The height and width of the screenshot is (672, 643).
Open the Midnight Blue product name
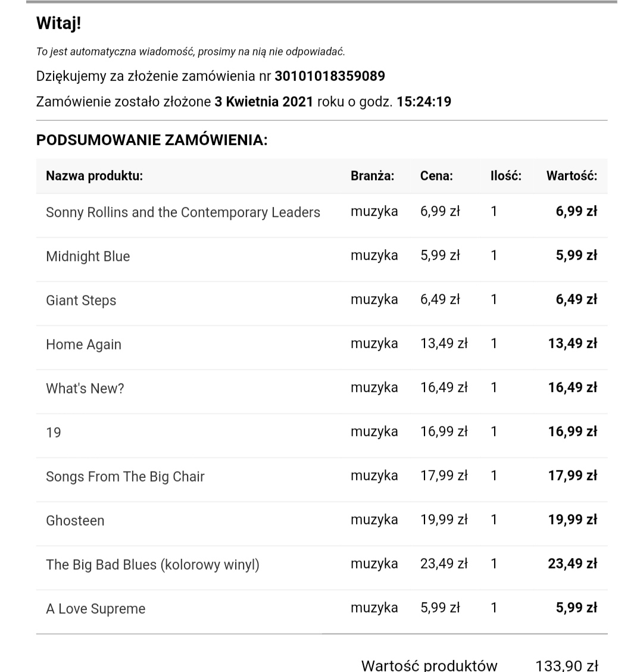[x=88, y=257]
